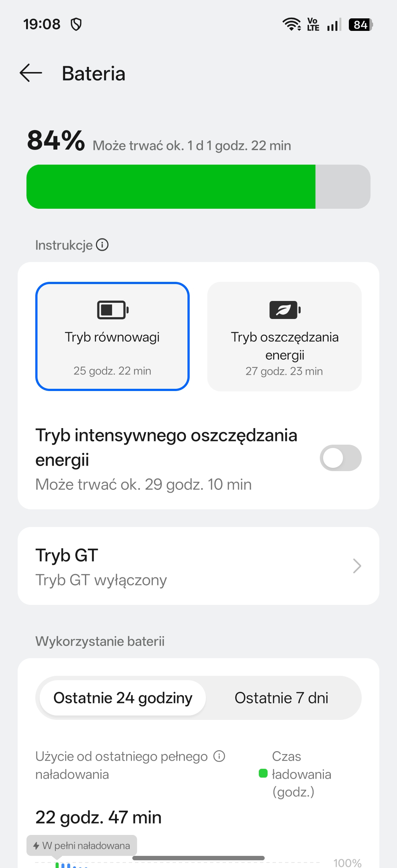Screen dimensions: 397x868
Task: Switch to Ostatnie 24 godziny tab
Action: pyautogui.click(x=123, y=698)
